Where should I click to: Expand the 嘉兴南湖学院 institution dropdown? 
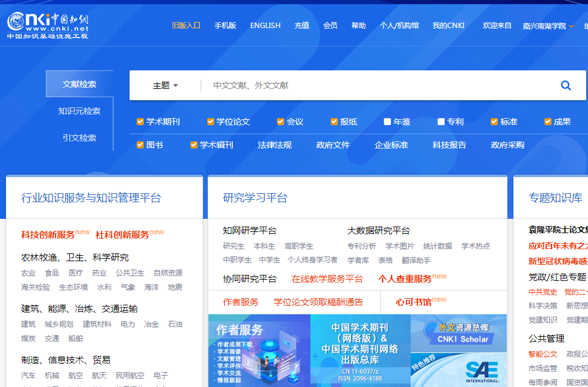[x=548, y=26]
